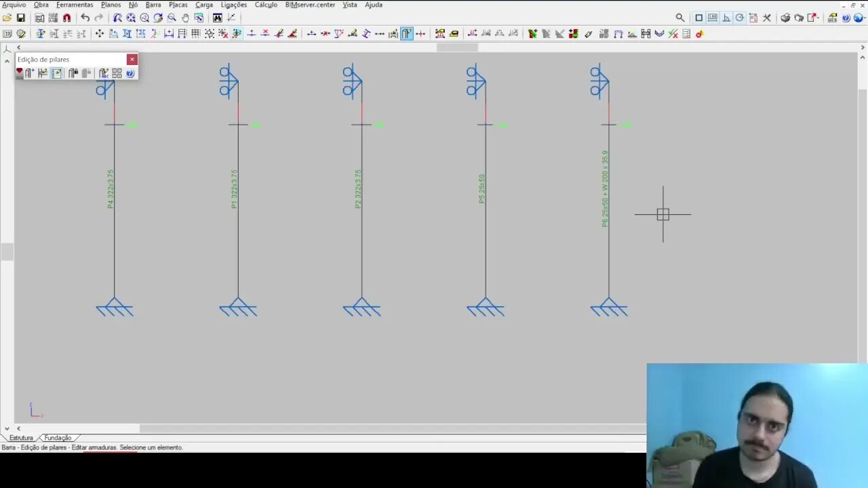
Task: Click the highlighted edit reinforcement icon in panel
Action: [56, 73]
